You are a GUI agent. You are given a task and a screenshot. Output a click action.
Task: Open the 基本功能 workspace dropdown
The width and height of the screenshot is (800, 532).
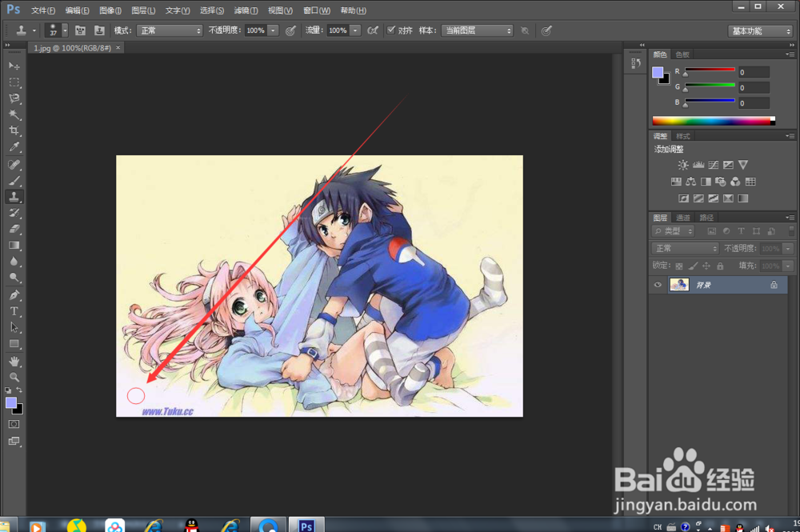[x=760, y=31]
